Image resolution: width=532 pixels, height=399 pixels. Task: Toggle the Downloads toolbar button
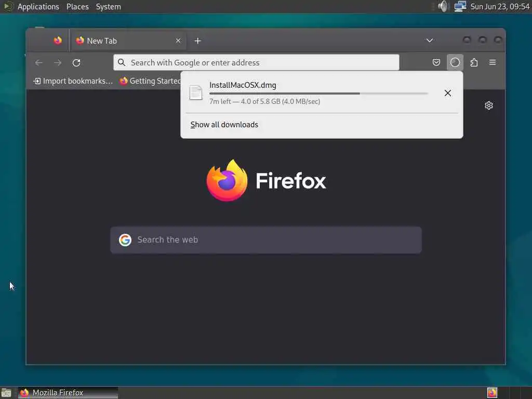point(455,62)
